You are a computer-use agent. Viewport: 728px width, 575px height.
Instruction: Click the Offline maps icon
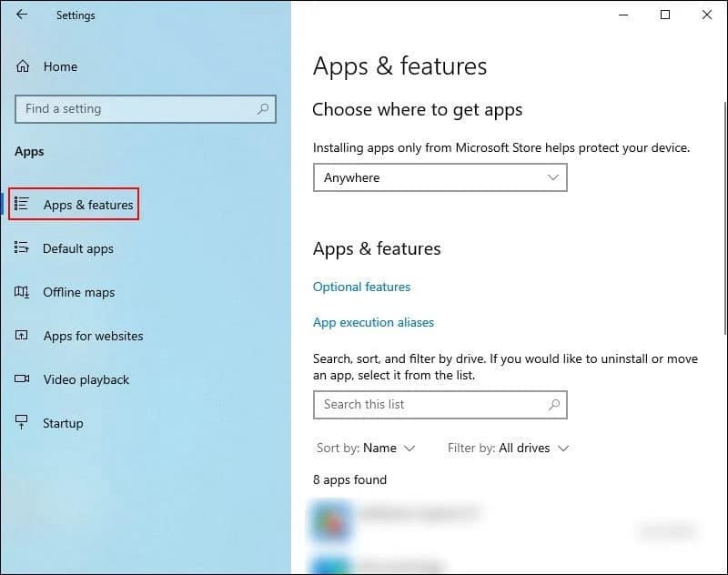[x=22, y=292]
